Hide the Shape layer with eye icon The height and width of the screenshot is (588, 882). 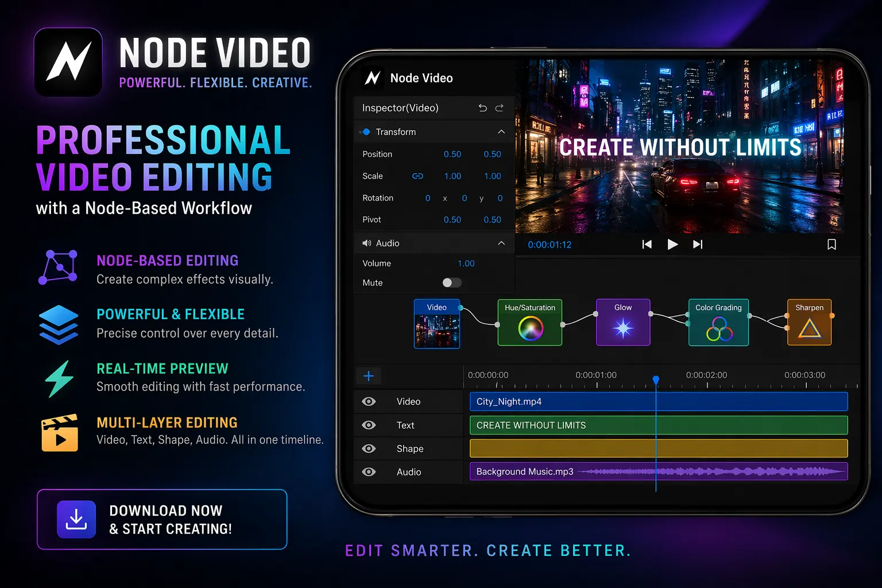coord(369,448)
